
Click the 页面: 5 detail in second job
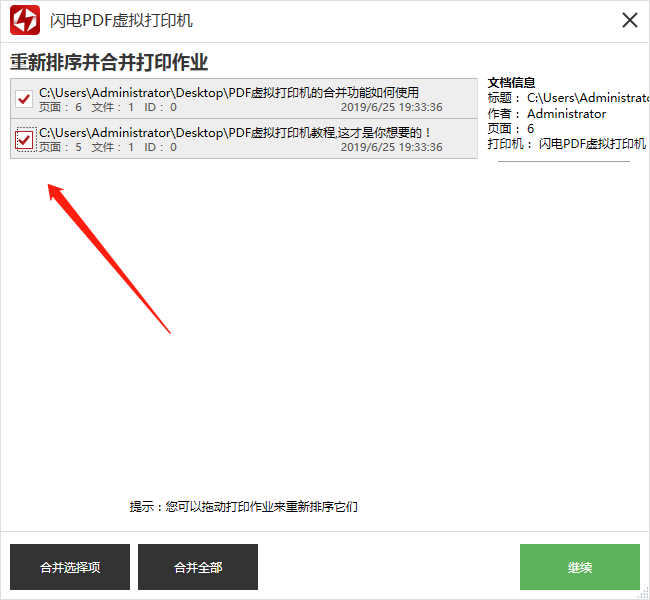coord(60,147)
